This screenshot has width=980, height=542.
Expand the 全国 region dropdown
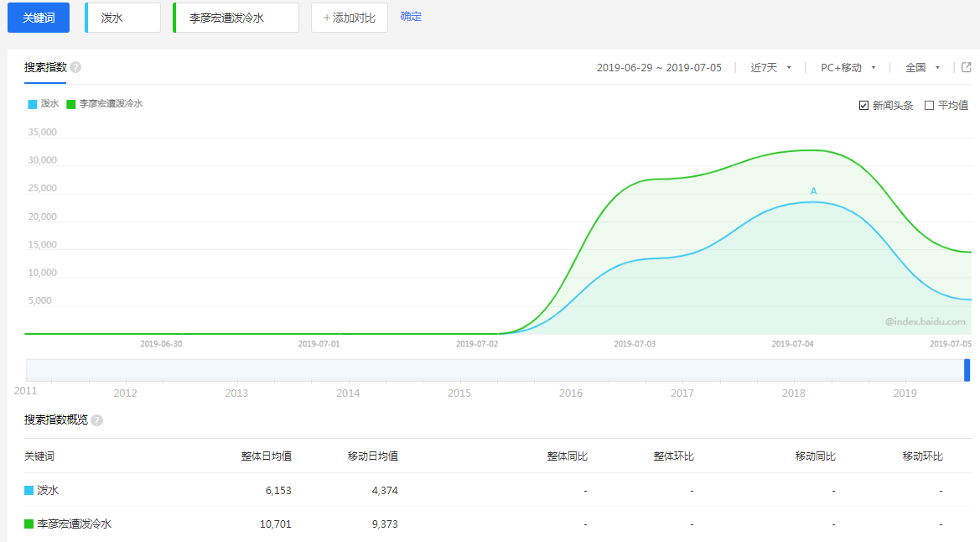pyautogui.click(x=922, y=68)
